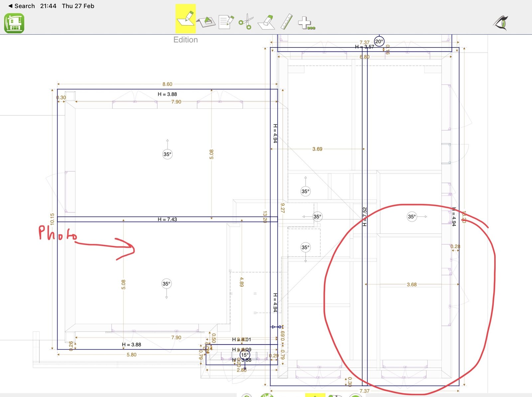Select the roof plan drawing tool
The width and height of the screenshot is (532, 397).
coord(206,22)
